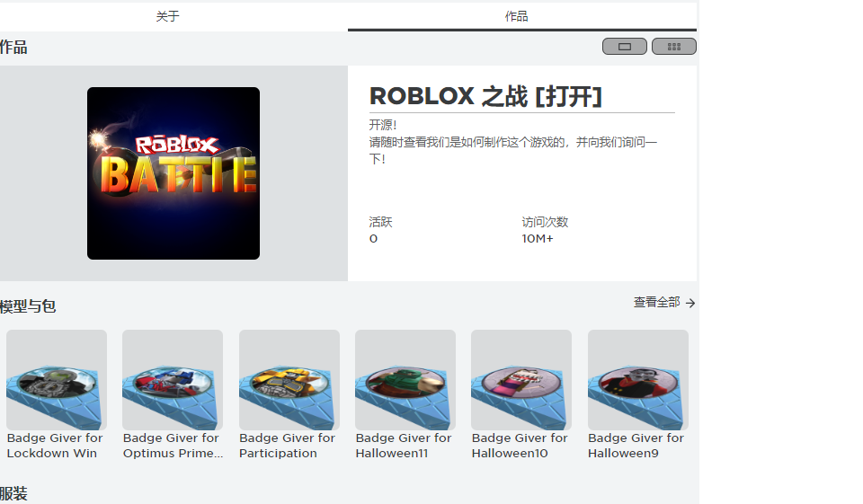Screen dimensions: 863x504
Task: Open Halloween9 badge giver icon
Action: click(638, 380)
